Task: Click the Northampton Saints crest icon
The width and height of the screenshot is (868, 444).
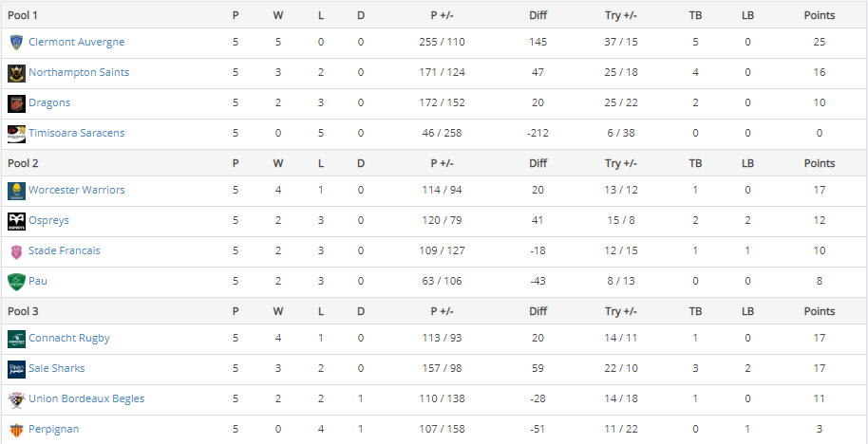Action: [x=16, y=73]
